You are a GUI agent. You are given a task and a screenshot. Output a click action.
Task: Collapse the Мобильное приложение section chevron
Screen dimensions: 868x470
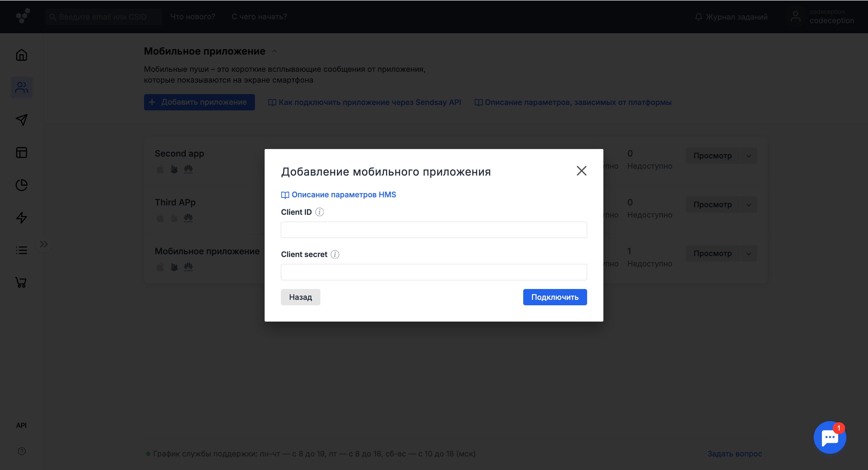point(274,51)
